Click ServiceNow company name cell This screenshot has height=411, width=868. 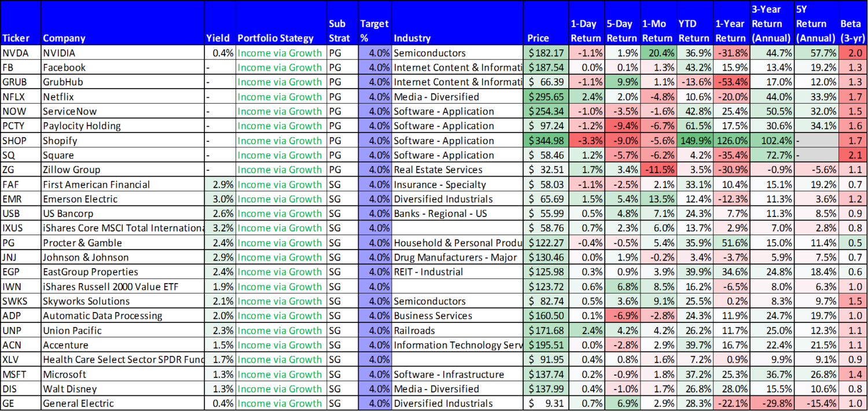pyautogui.click(x=123, y=111)
